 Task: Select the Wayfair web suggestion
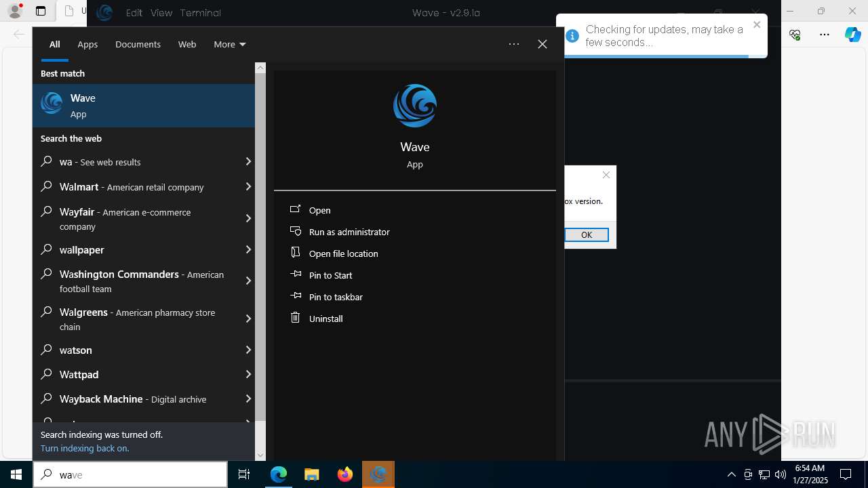coord(144,218)
